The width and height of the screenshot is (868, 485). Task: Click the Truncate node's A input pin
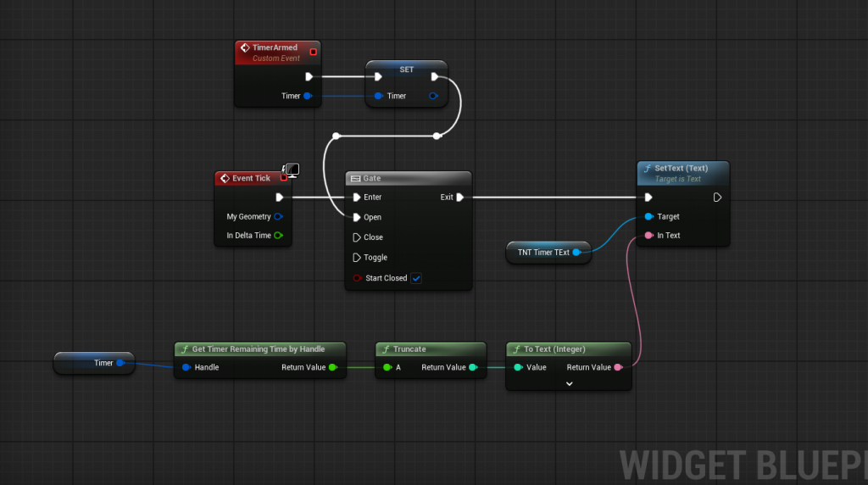tap(387, 367)
